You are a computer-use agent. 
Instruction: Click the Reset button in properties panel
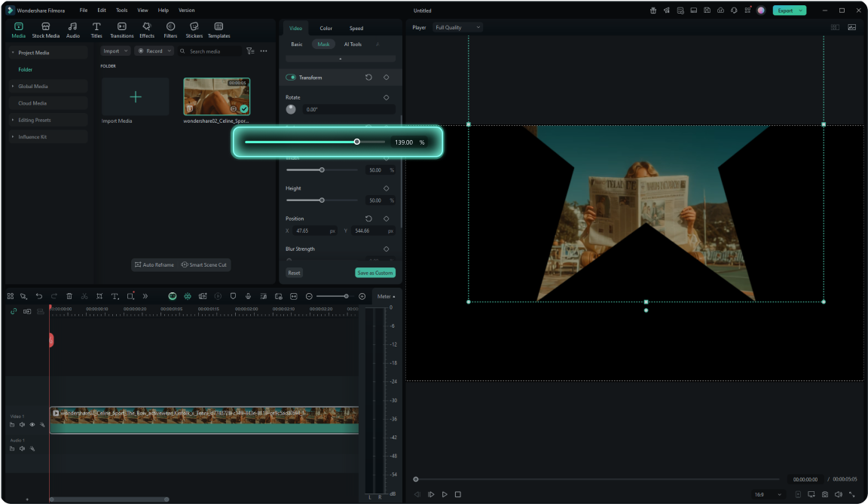[294, 273]
